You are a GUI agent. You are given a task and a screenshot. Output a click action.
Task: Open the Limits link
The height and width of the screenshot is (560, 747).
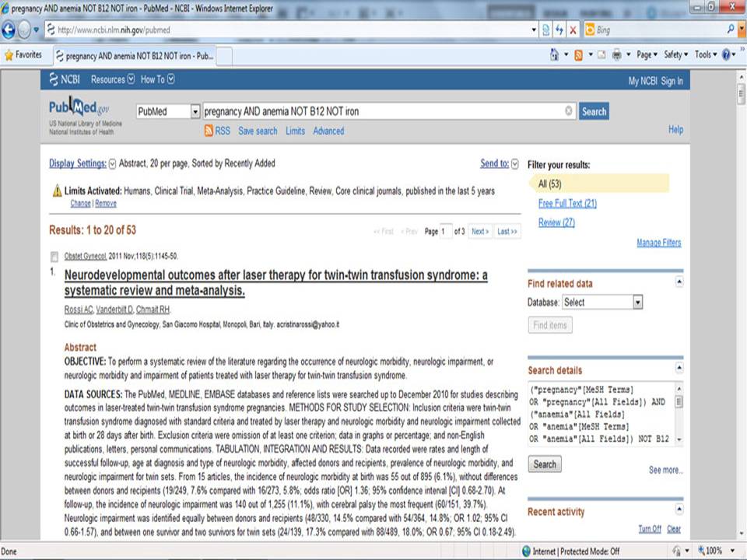pos(295,131)
